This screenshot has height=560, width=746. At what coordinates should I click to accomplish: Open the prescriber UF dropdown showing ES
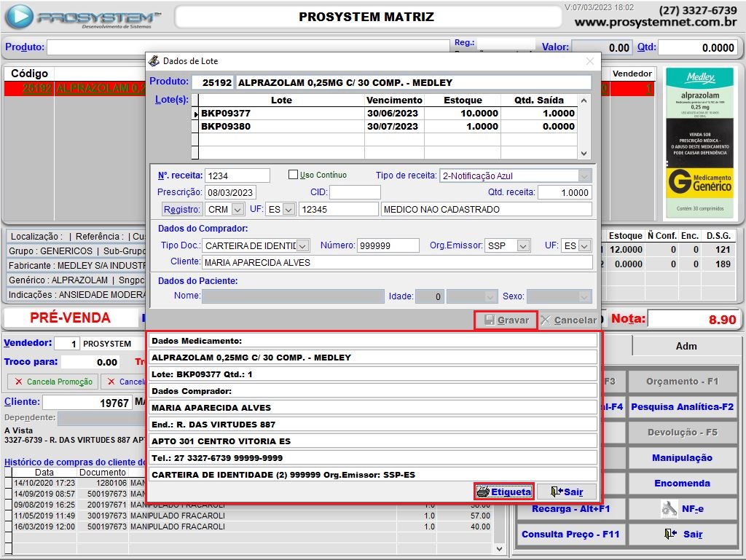click(288, 210)
